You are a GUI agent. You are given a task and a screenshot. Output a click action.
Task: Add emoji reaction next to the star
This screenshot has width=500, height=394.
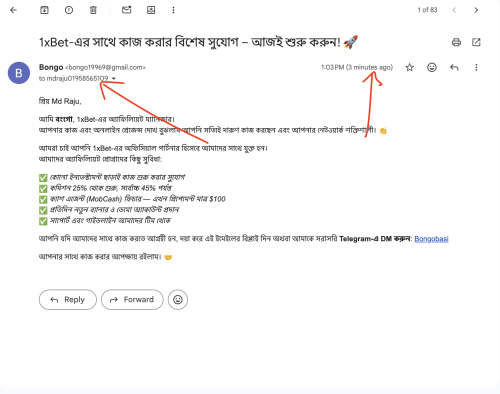[432, 67]
